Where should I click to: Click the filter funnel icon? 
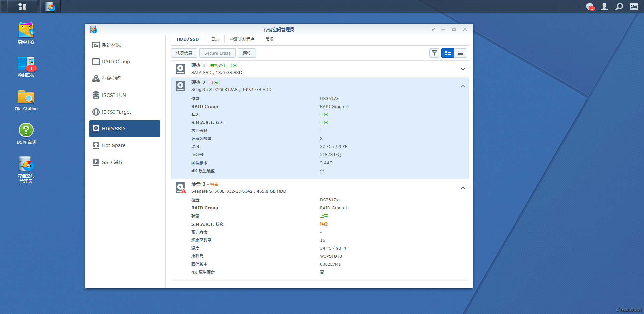[434, 53]
